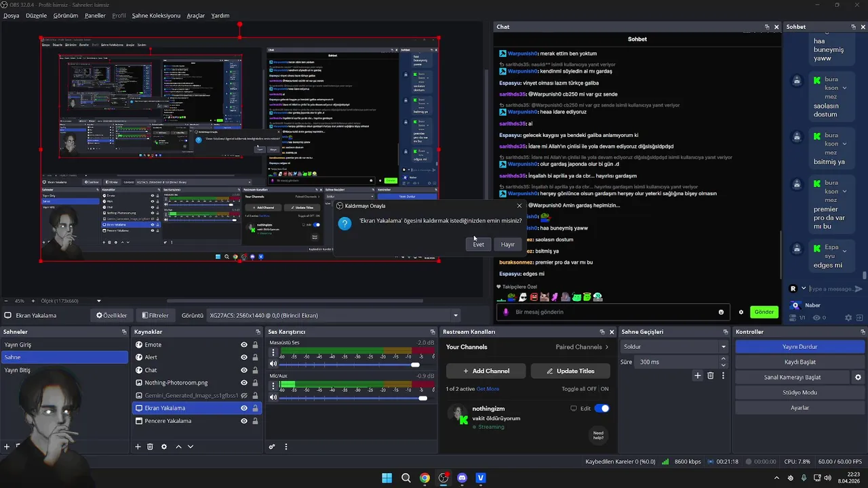This screenshot has height=488, width=868.
Task: Open emoji picker in chat message box
Action: [721, 312]
